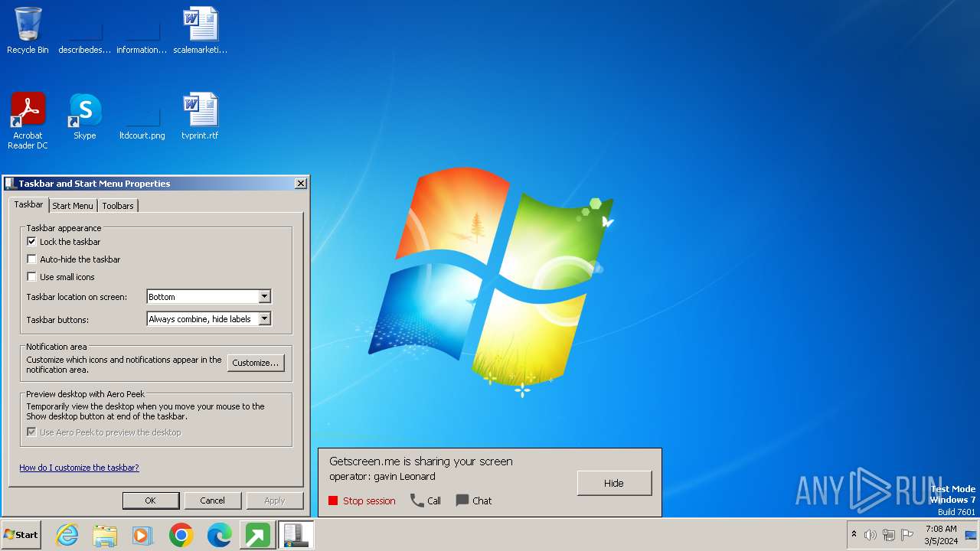
Task: Click Getscreen.me is sharing your screen text
Action: [x=421, y=461]
